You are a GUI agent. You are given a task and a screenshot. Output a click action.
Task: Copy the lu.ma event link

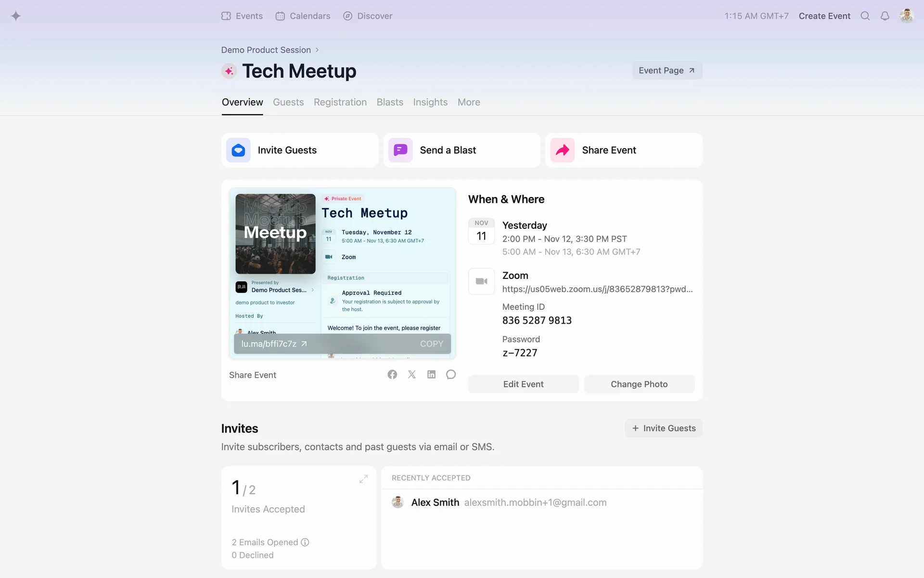(x=431, y=344)
